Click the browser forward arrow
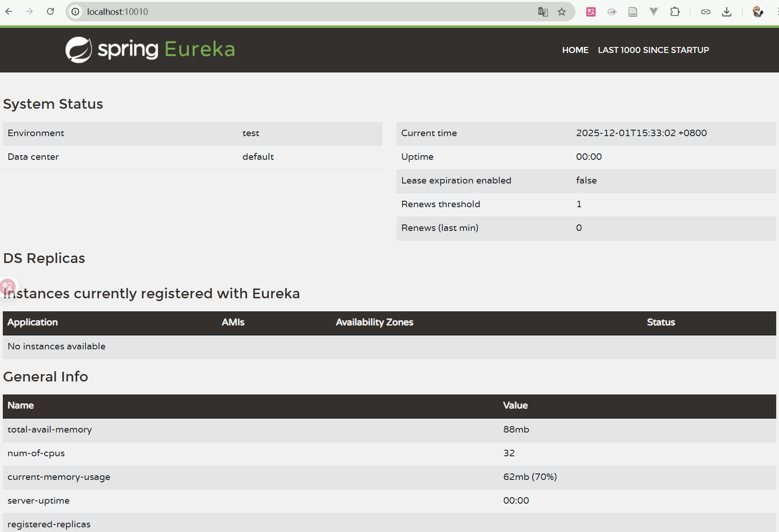Screen dimensions: 779x532 tap(29, 12)
